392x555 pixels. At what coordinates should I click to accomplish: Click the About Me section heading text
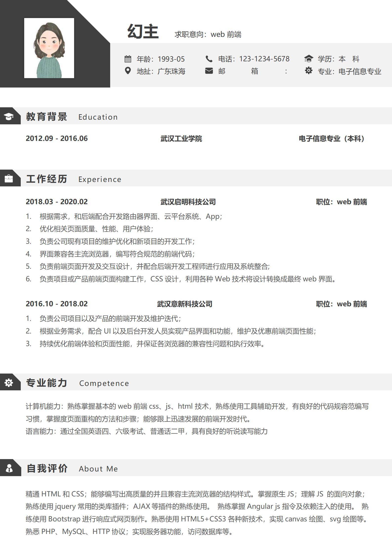coord(98,469)
